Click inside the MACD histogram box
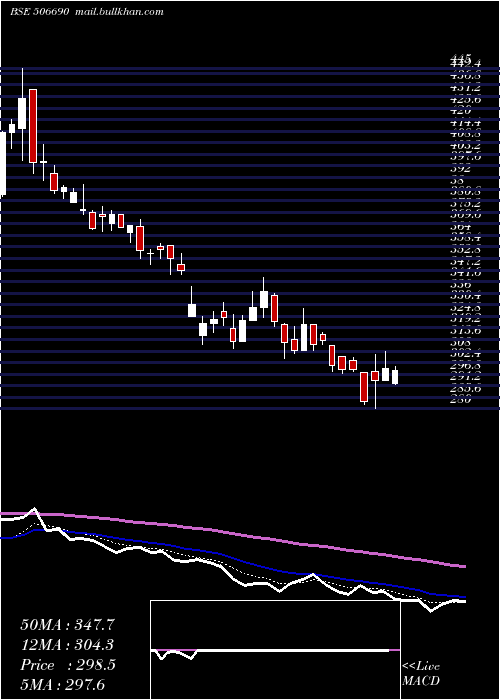 point(275,650)
